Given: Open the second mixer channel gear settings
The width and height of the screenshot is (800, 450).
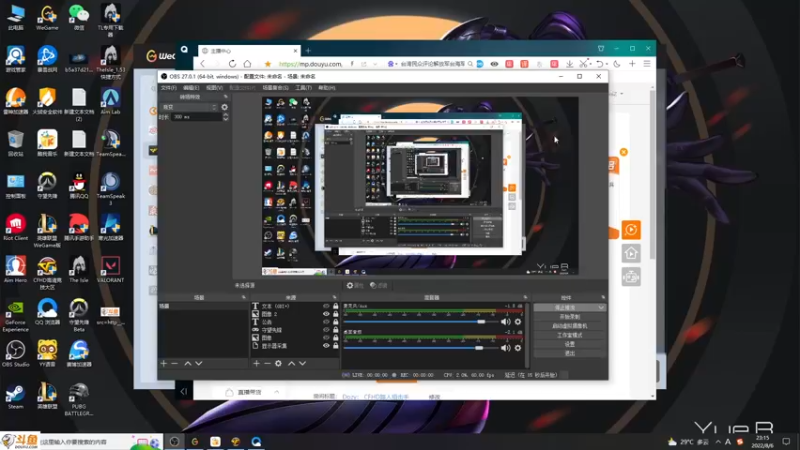Looking at the screenshot, I should [x=518, y=348].
